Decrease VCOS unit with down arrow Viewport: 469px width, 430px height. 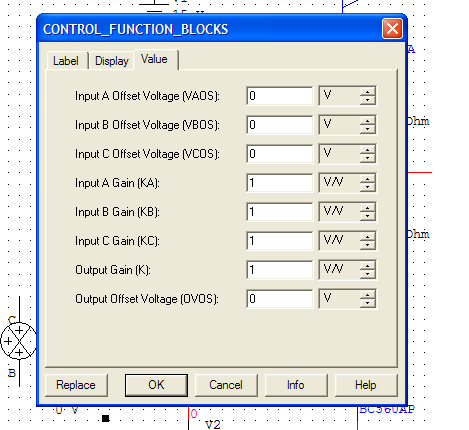tap(368, 158)
